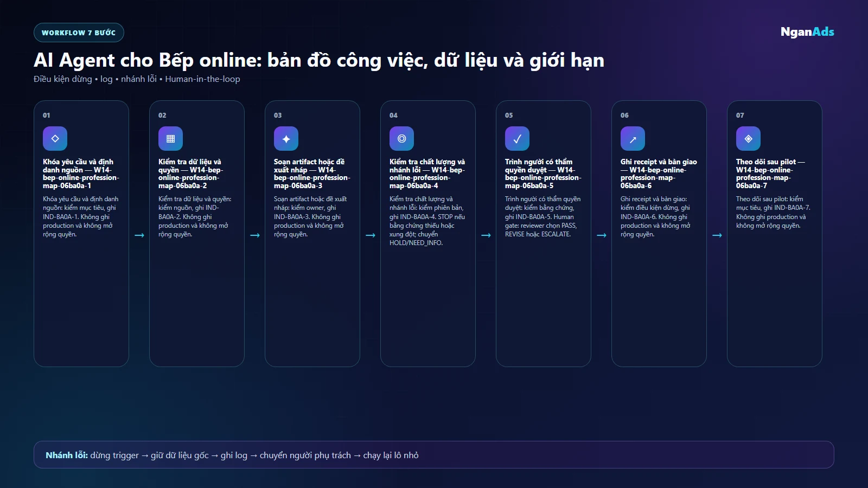Click step number 06 label
Screen dimensions: 868x488
click(x=624, y=115)
